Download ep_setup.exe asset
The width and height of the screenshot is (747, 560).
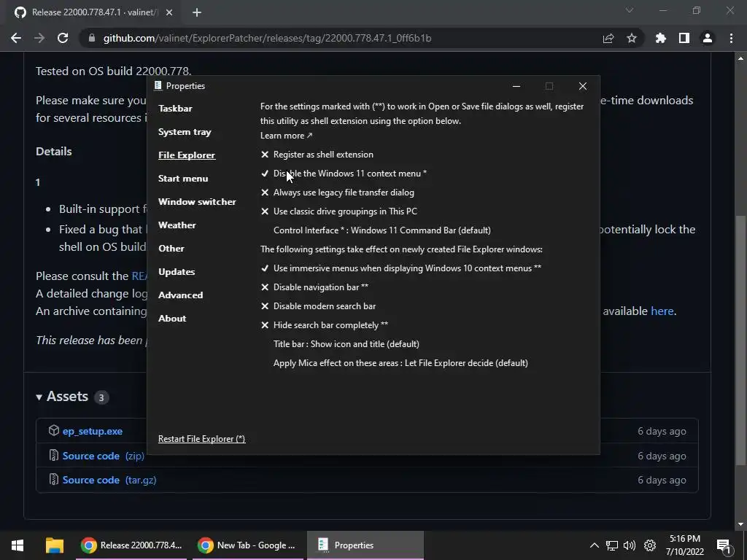tap(93, 432)
